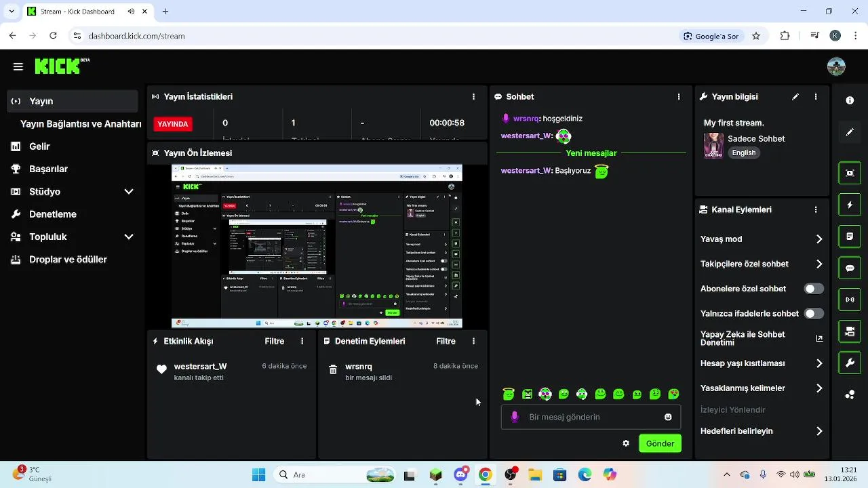Open Hesap yaşı kısıtlaması options arrow
Viewport: 868px width, 488px height.
point(819,364)
